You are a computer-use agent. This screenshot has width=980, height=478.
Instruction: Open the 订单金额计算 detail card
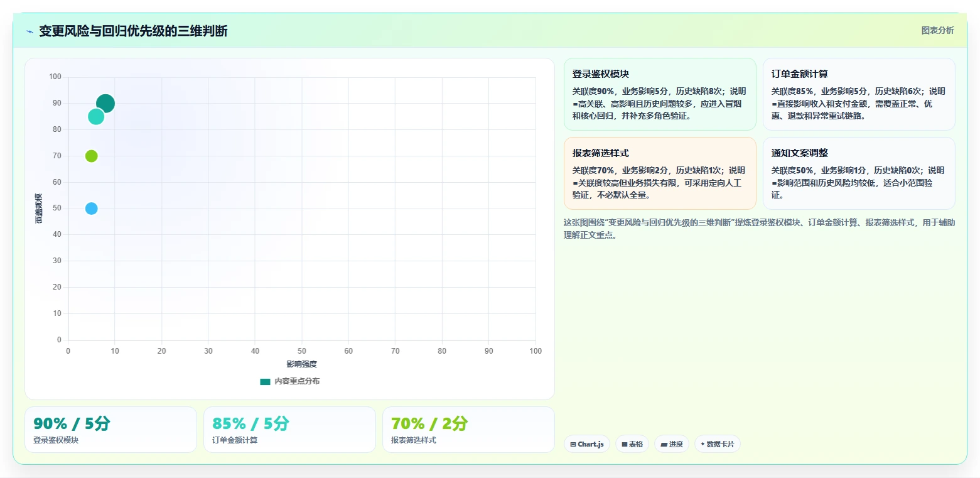tap(859, 94)
